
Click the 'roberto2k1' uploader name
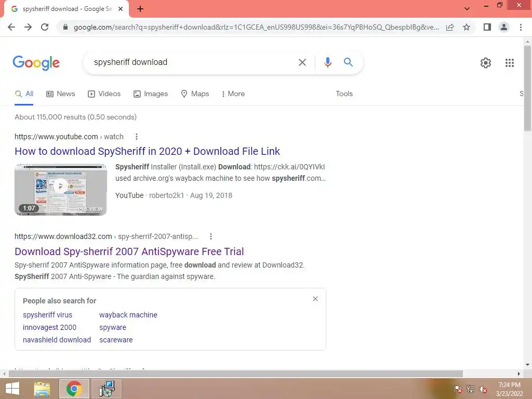166,195
